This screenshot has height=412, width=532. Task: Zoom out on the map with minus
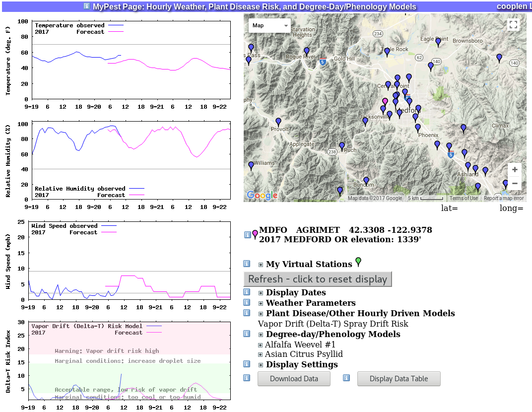pyautogui.click(x=514, y=184)
